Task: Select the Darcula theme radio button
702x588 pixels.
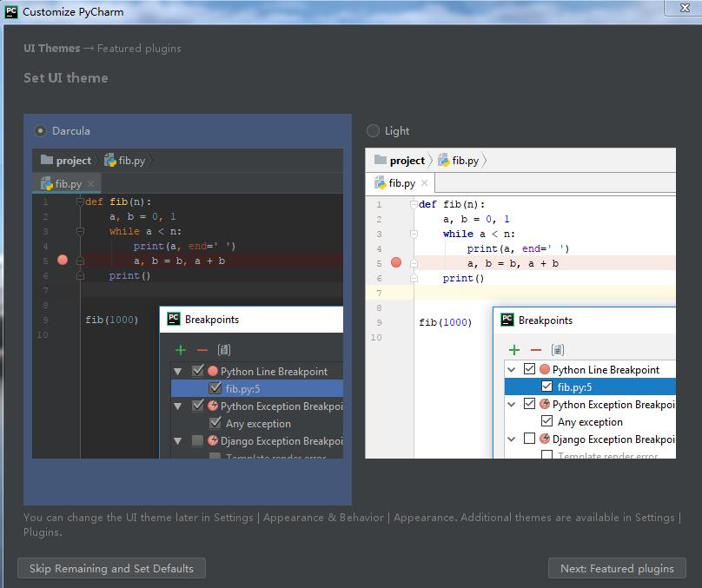Action: [40, 131]
